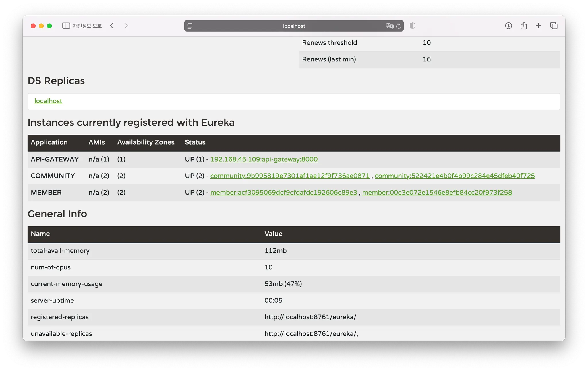Click the num-of-cpus row name

[x=51, y=267]
